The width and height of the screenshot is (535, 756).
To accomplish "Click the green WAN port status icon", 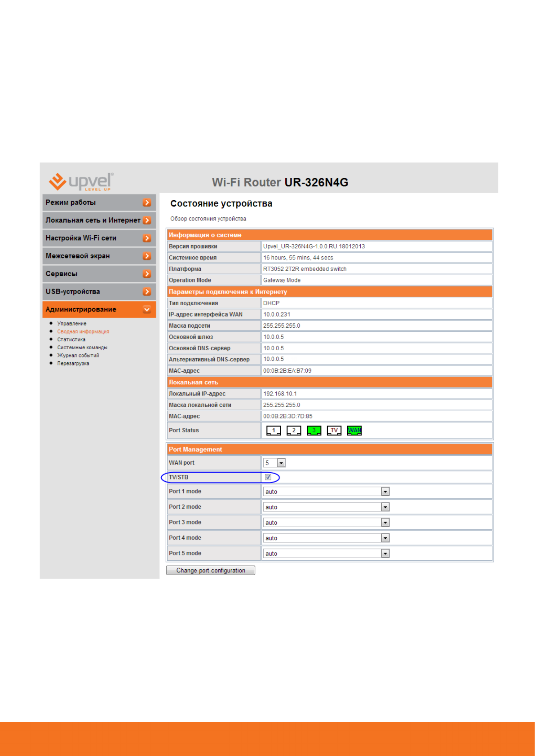I will [x=354, y=431].
